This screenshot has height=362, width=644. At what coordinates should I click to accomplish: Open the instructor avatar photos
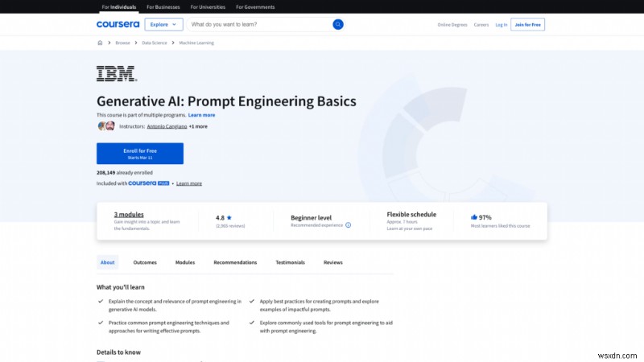pyautogui.click(x=106, y=126)
